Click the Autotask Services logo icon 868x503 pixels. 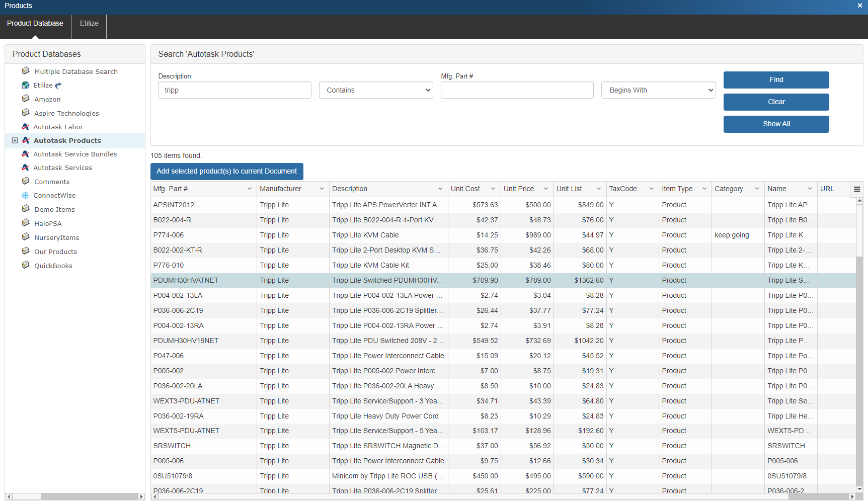pyautogui.click(x=26, y=167)
